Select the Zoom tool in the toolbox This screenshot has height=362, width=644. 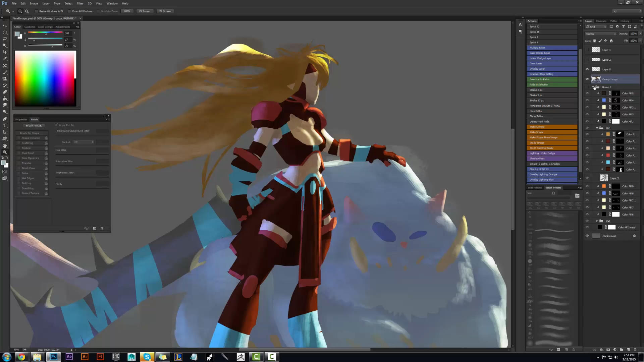click(5, 153)
